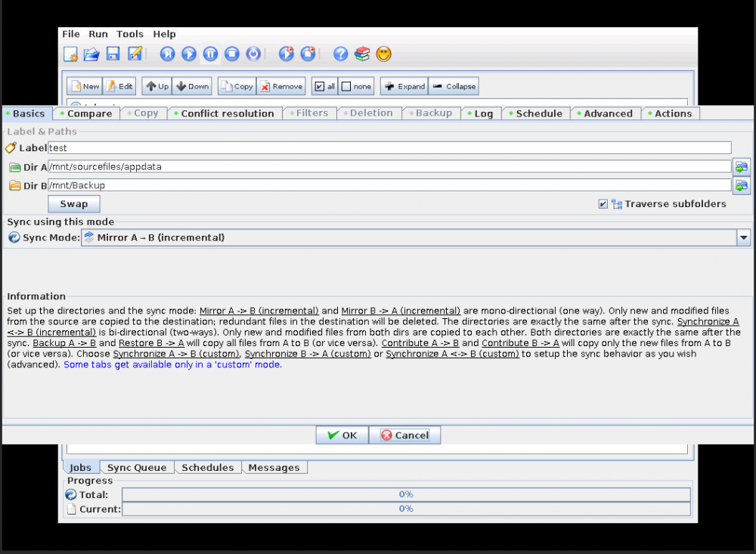
Task: Browse for Dir B folder icon
Action: tap(742, 186)
